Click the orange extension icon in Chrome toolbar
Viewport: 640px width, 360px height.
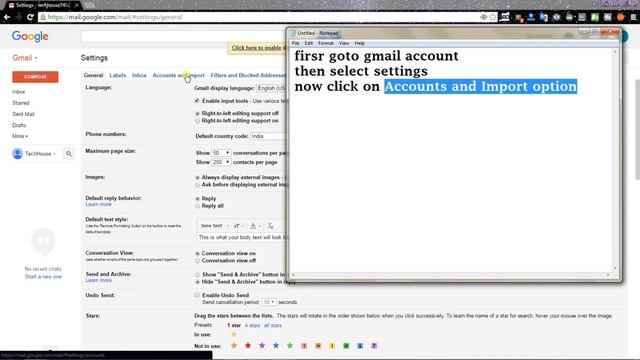[620, 17]
